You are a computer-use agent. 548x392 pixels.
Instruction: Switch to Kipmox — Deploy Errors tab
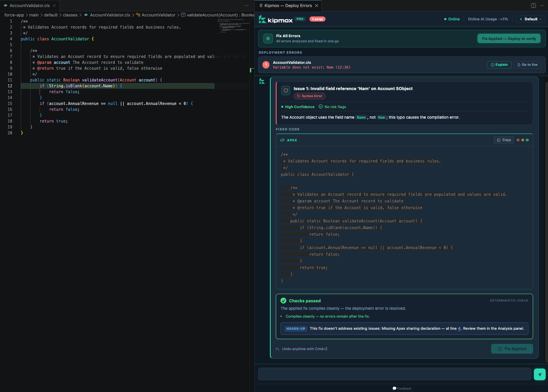click(x=288, y=5)
